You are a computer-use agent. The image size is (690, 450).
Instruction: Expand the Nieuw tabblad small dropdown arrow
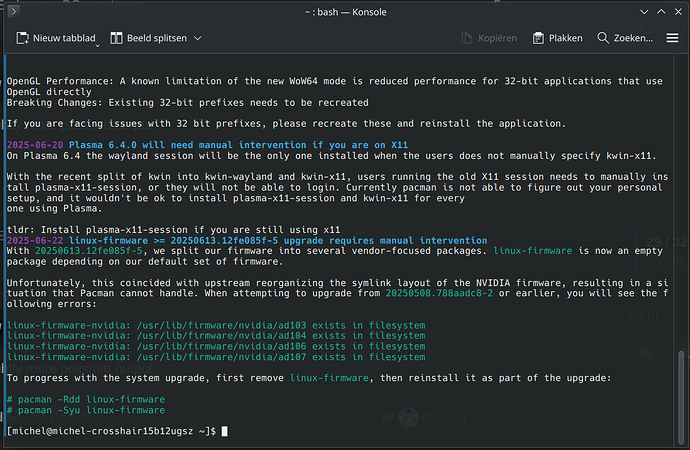(x=97, y=45)
